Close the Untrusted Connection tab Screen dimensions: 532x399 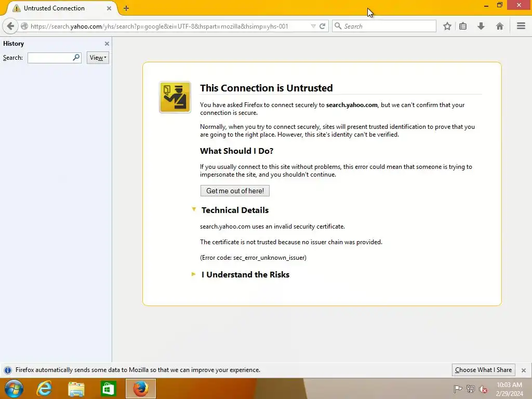pyautogui.click(x=109, y=8)
